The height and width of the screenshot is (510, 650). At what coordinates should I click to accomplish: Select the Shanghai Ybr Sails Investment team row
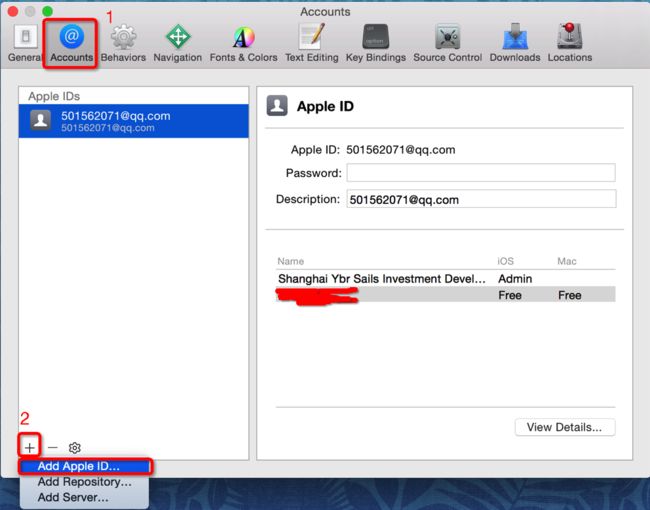(x=446, y=279)
